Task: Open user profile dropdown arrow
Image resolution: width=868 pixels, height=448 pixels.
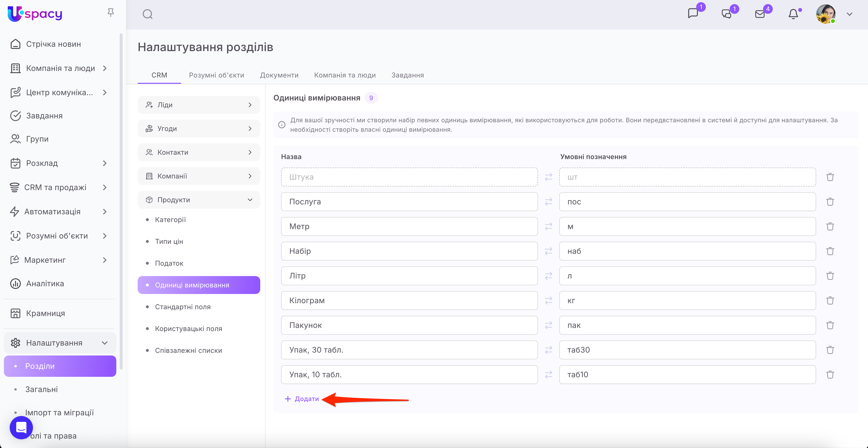Action: coord(850,14)
